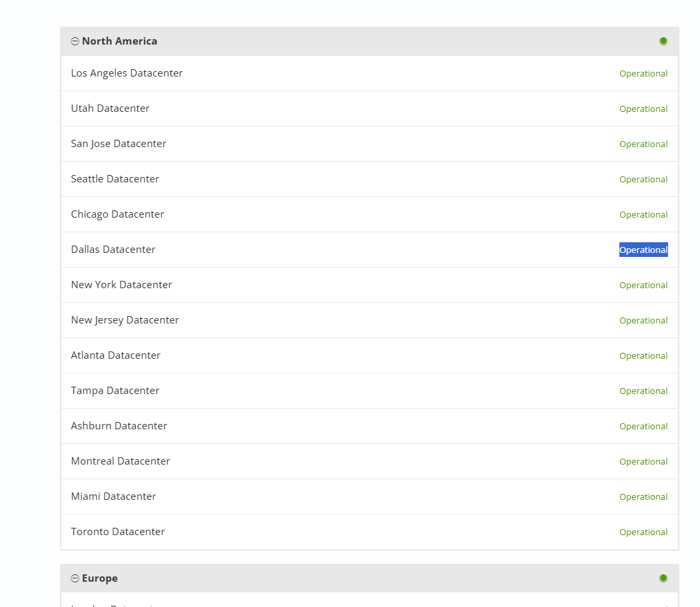Collapse the Europe group
This screenshot has height=607, width=700.
tap(75, 578)
